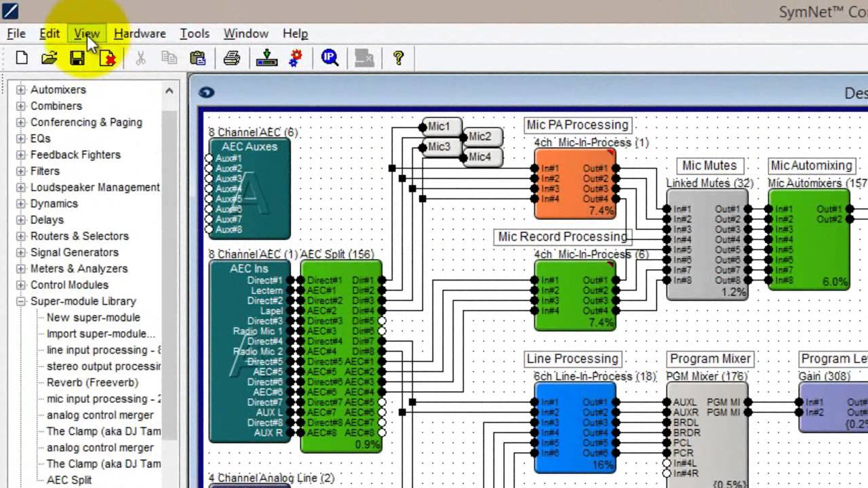Click the greyed-out disconnect icon
This screenshot has width=868, height=488.
364,58
